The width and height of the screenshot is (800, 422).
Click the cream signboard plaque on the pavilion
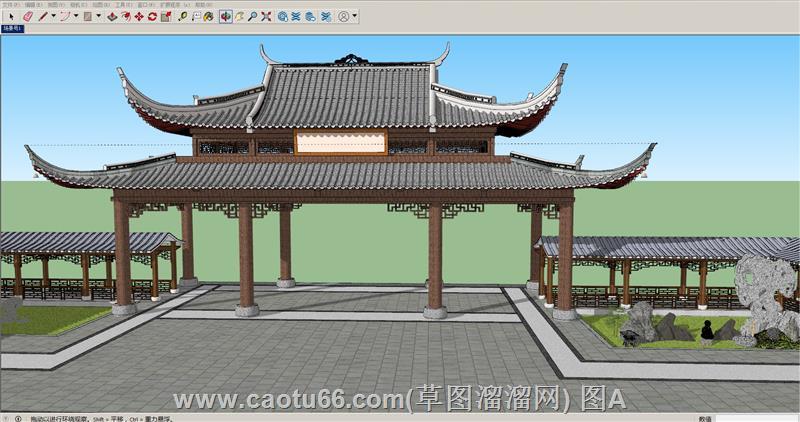point(341,142)
